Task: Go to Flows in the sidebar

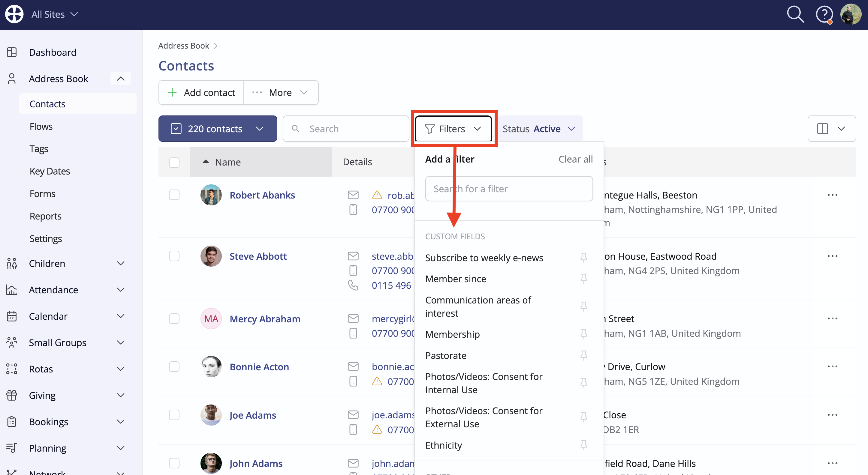Action: pyautogui.click(x=41, y=126)
